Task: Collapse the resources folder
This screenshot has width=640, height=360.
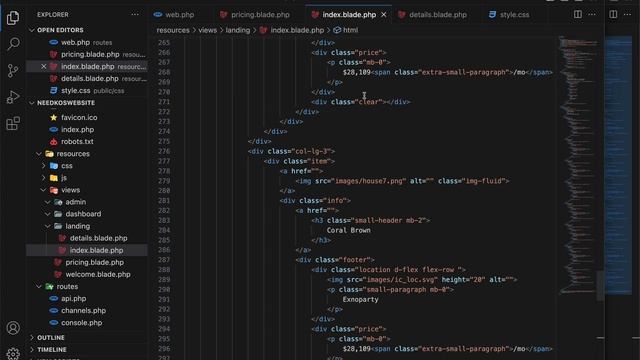Action: click(73, 153)
